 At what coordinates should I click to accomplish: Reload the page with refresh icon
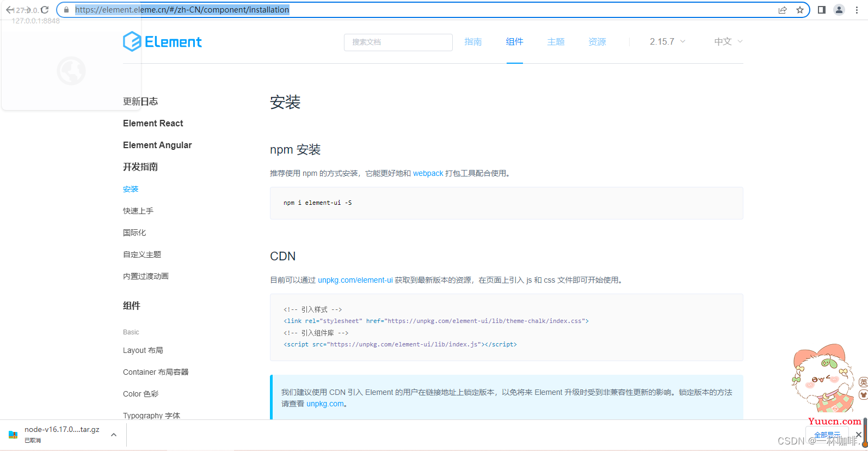point(45,10)
